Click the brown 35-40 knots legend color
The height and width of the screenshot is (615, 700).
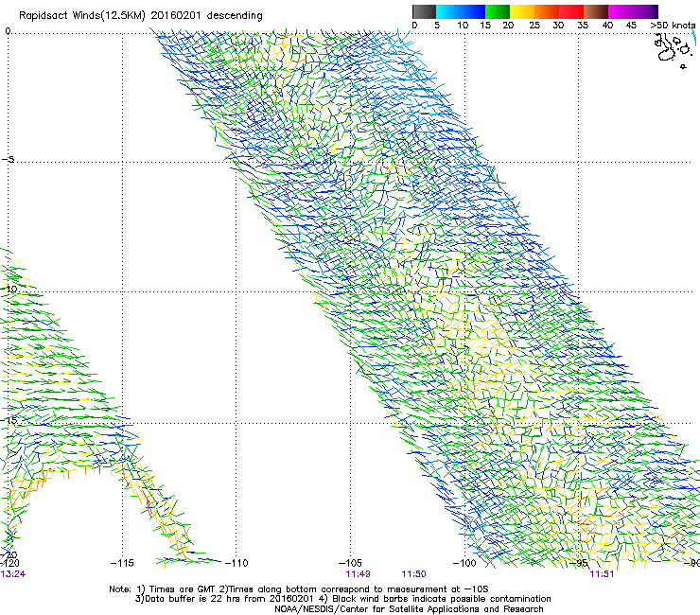(596, 11)
